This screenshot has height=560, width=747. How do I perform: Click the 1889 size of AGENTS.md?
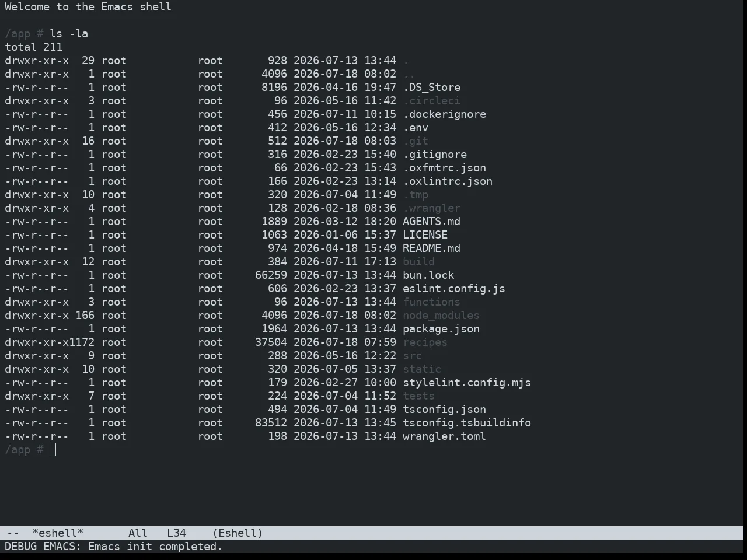(274, 222)
